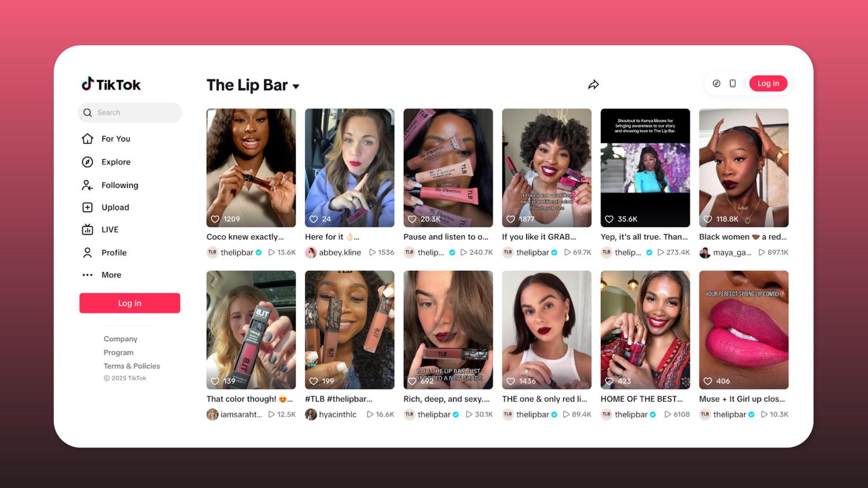The width and height of the screenshot is (868, 488).
Task: Click the phone icon beside Log in
Action: [x=733, y=83]
